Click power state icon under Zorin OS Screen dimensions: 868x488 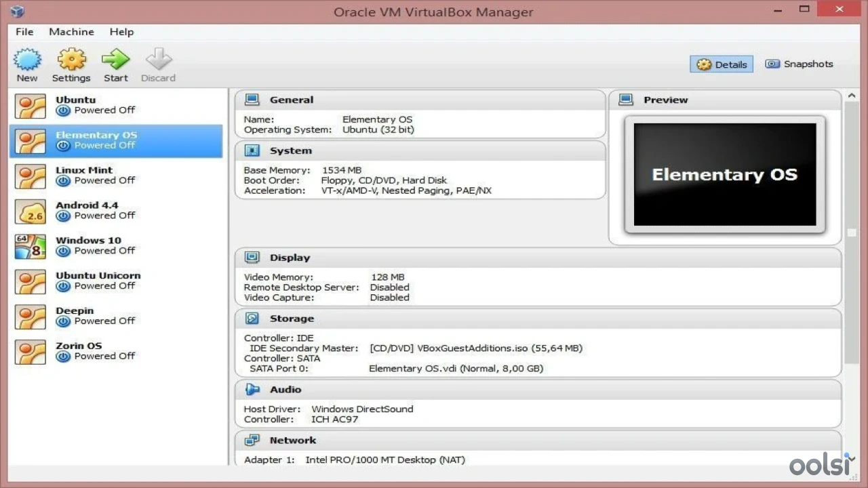(x=63, y=357)
